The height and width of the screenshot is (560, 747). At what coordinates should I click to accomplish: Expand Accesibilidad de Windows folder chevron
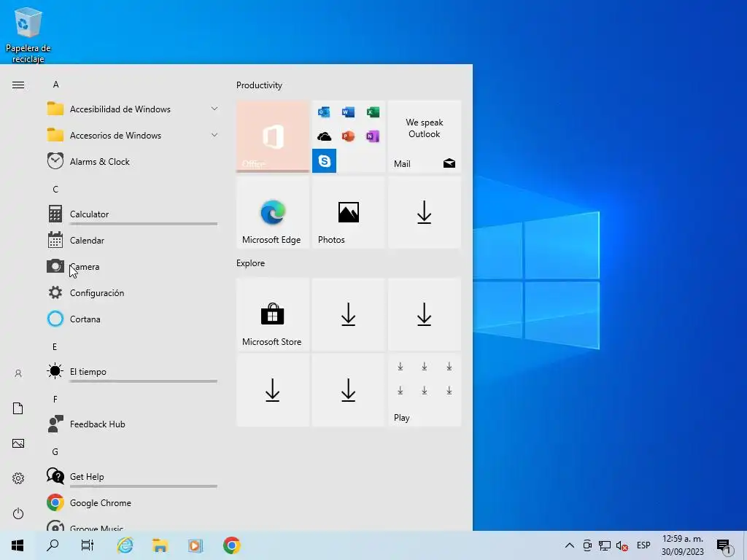click(x=214, y=109)
